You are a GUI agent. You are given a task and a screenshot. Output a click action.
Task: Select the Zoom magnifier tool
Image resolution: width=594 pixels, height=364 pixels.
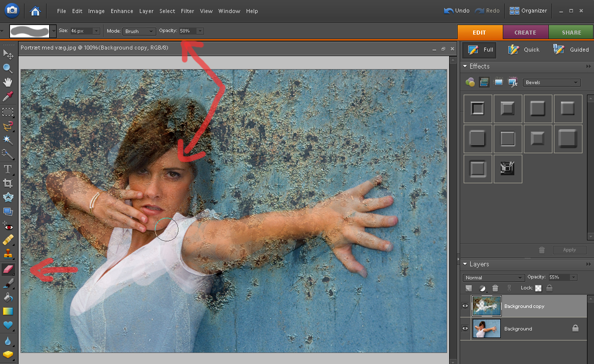(x=8, y=68)
